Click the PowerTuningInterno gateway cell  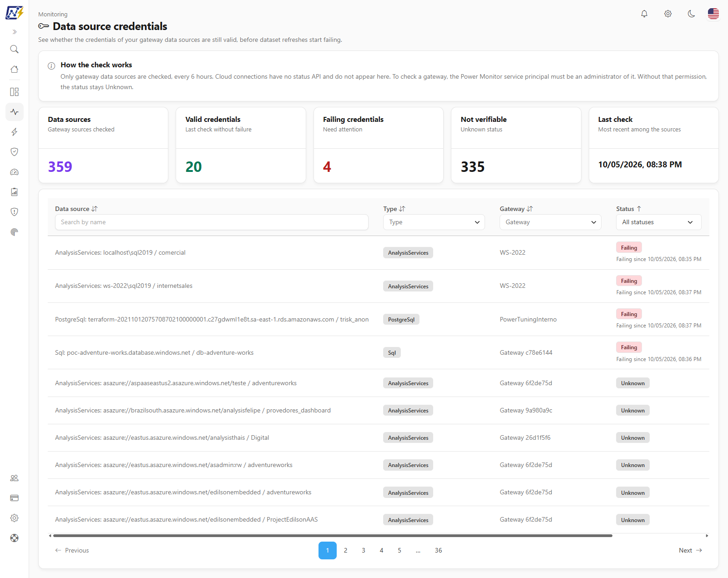click(528, 319)
